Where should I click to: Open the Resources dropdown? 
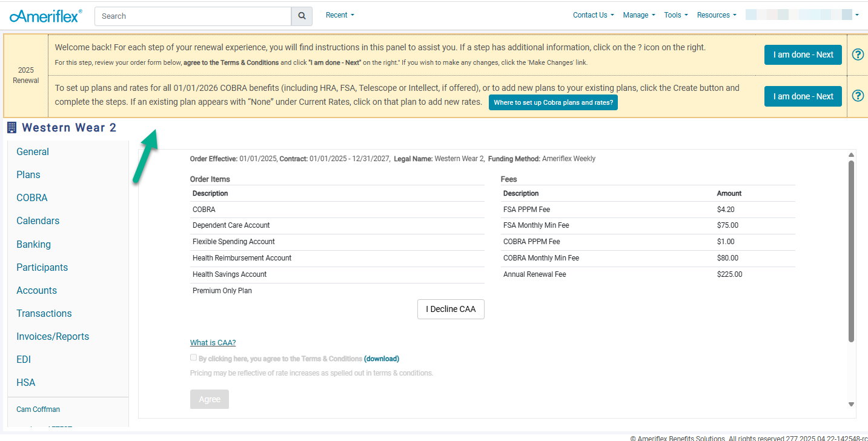(717, 15)
